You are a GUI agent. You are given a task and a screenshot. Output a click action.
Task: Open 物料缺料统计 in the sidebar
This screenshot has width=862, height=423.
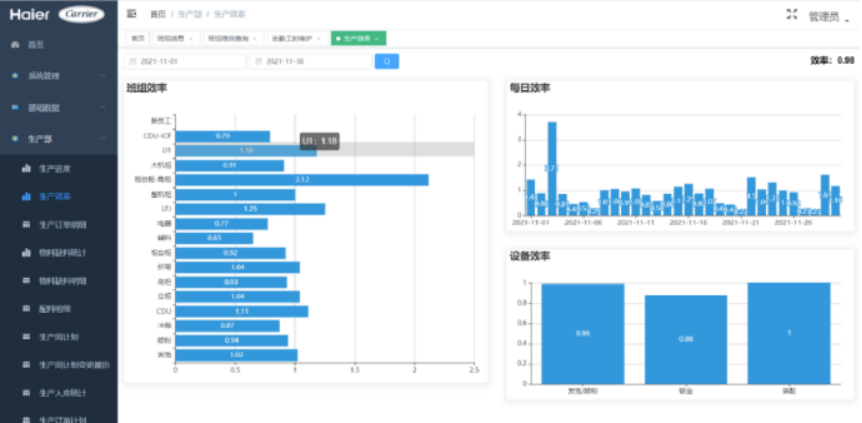tap(61, 253)
